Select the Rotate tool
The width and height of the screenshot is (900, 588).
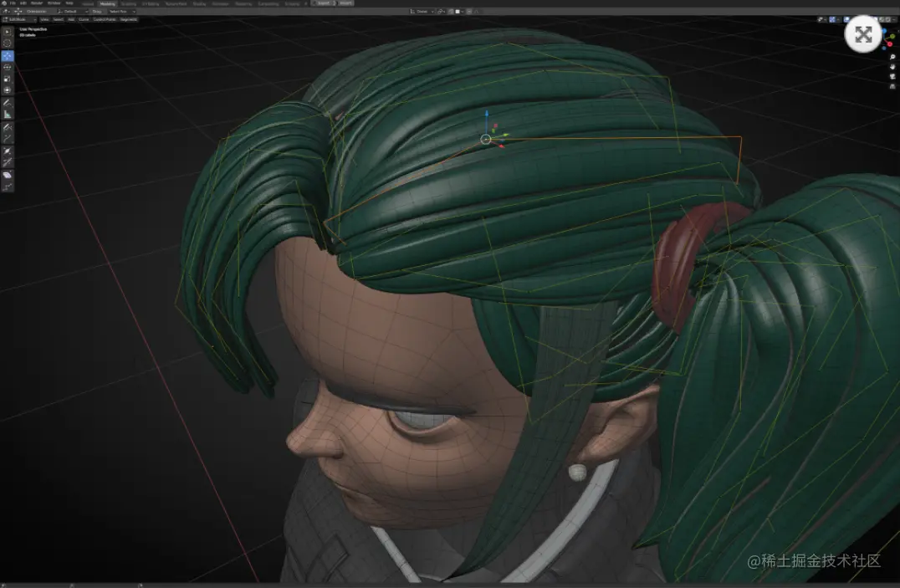point(8,67)
